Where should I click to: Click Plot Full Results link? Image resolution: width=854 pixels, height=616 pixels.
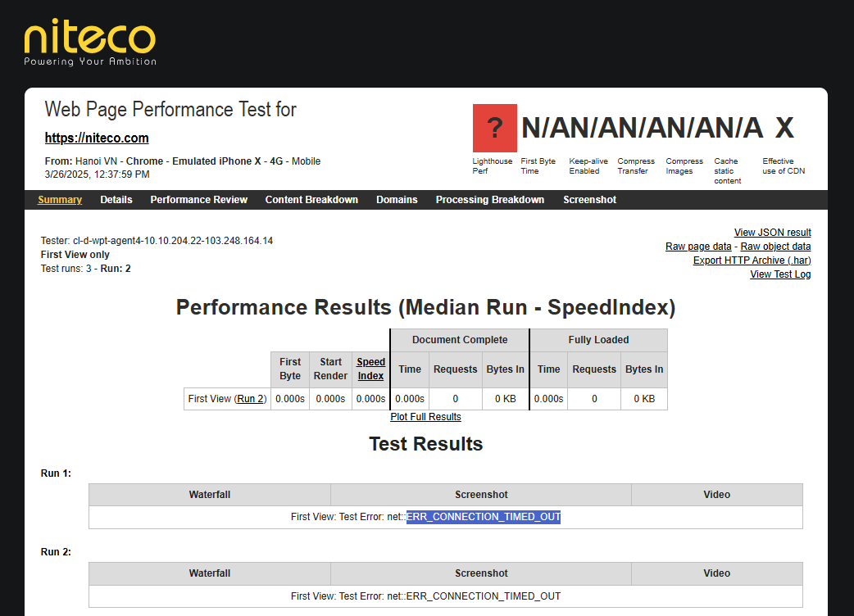point(425,417)
